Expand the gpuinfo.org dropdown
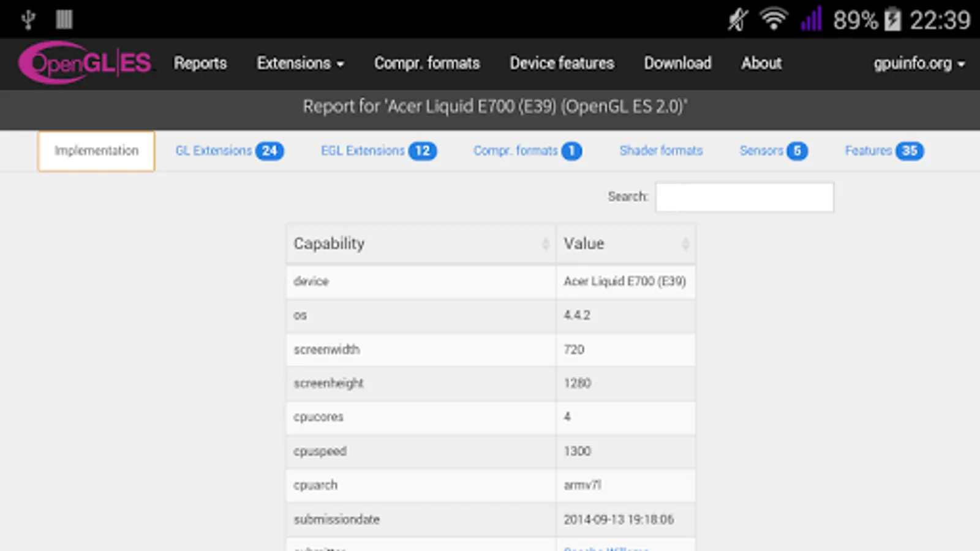 [x=919, y=64]
